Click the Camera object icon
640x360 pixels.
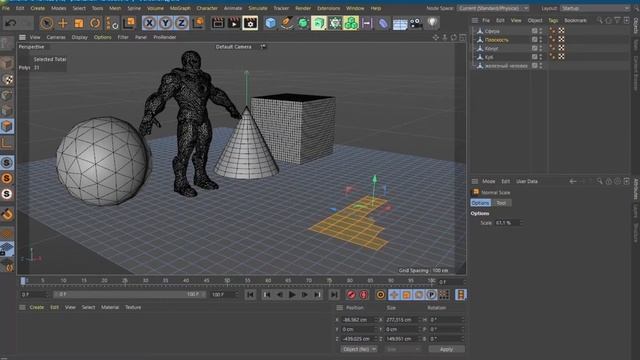(x=416, y=23)
